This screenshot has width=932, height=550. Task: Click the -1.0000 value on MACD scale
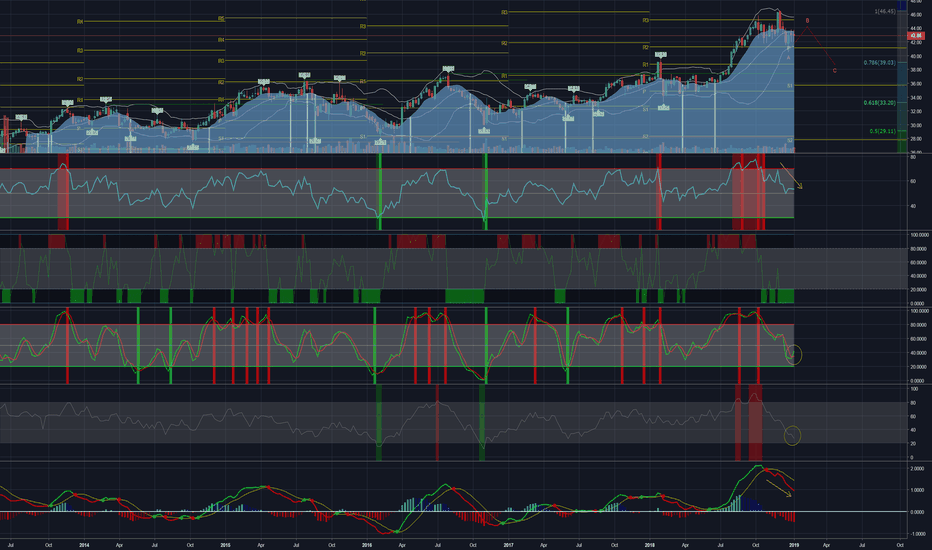click(x=917, y=534)
